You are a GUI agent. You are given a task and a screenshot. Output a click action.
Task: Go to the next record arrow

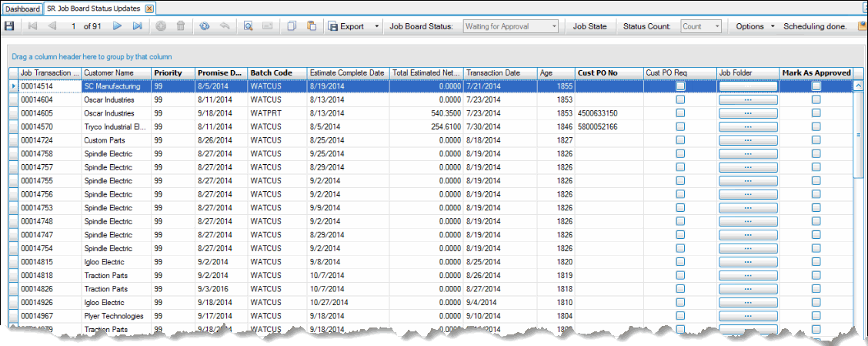pyautogui.click(x=118, y=26)
